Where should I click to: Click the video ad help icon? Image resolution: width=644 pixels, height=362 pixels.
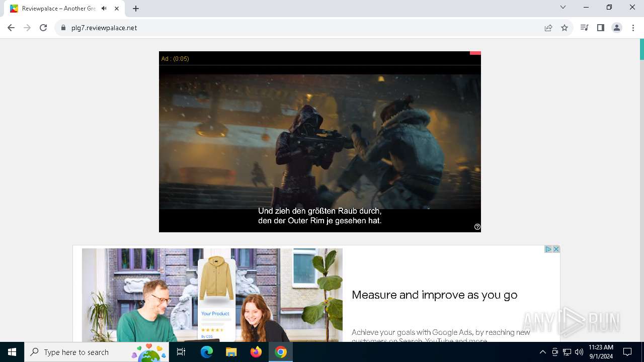477,227
